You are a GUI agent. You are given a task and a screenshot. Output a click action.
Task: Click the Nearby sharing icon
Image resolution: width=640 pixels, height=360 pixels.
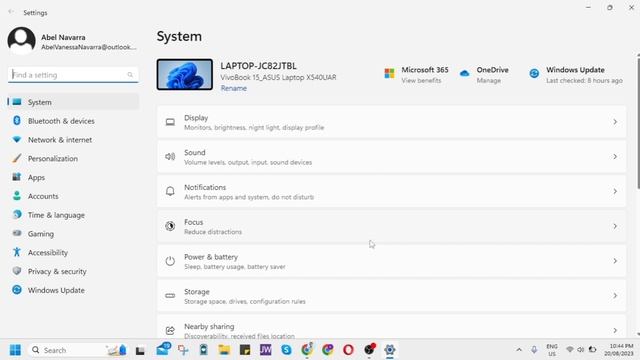170,330
